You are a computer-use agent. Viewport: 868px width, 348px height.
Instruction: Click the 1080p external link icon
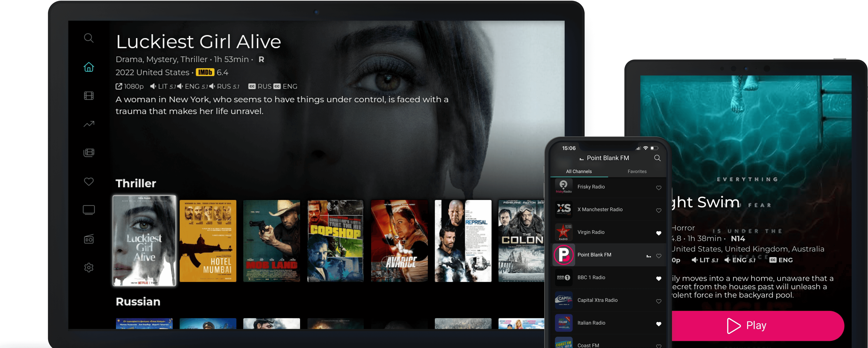pos(119,87)
